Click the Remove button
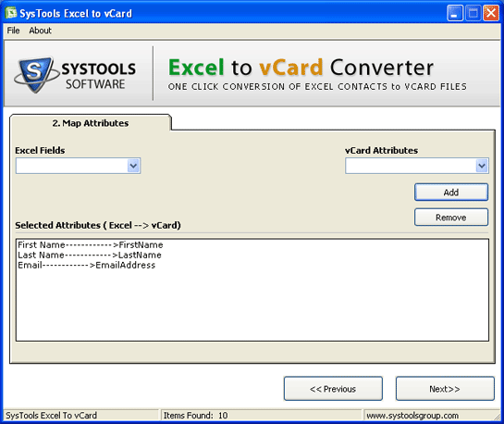The height and width of the screenshot is (424, 504). pyautogui.click(x=451, y=218)
